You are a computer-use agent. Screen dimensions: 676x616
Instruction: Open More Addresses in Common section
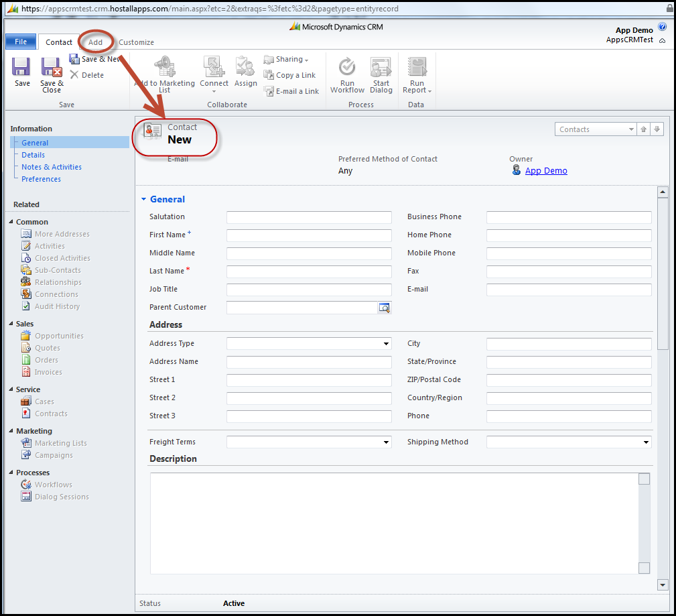point(55,234)
